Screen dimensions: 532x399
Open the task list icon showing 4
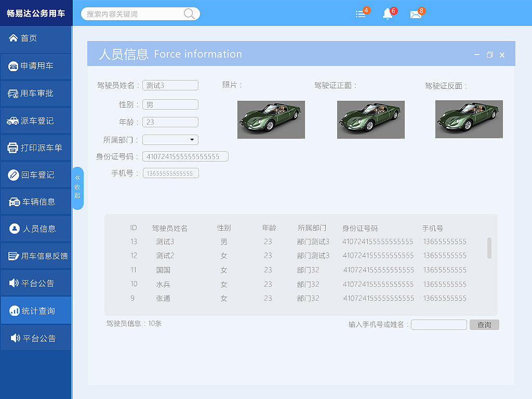(360, 14)
